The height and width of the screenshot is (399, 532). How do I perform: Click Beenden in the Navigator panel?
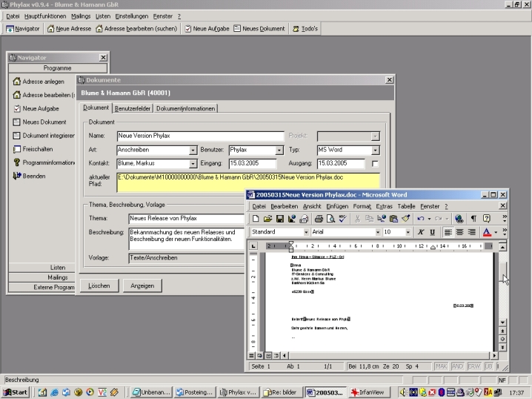[x=33, y=176]
